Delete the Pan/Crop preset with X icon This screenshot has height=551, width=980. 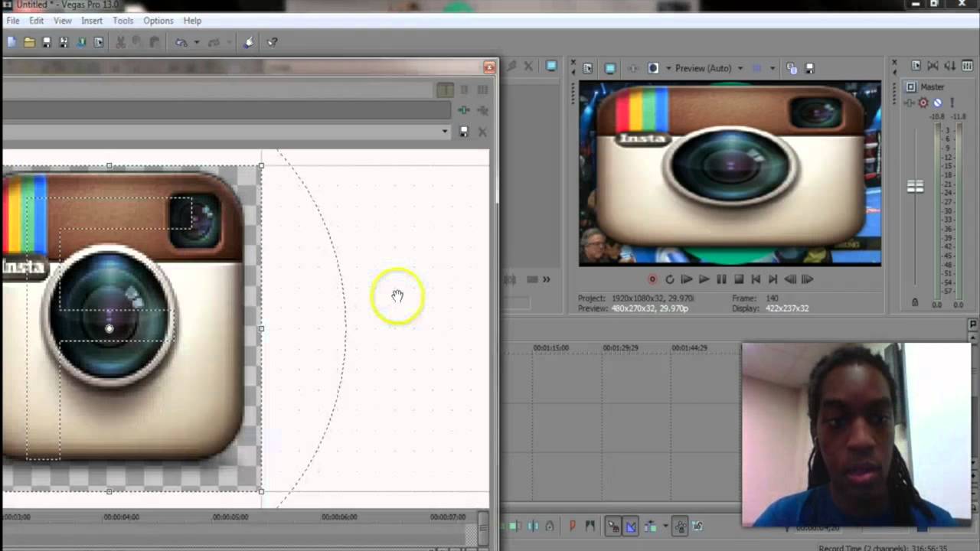tap(482, 132)
